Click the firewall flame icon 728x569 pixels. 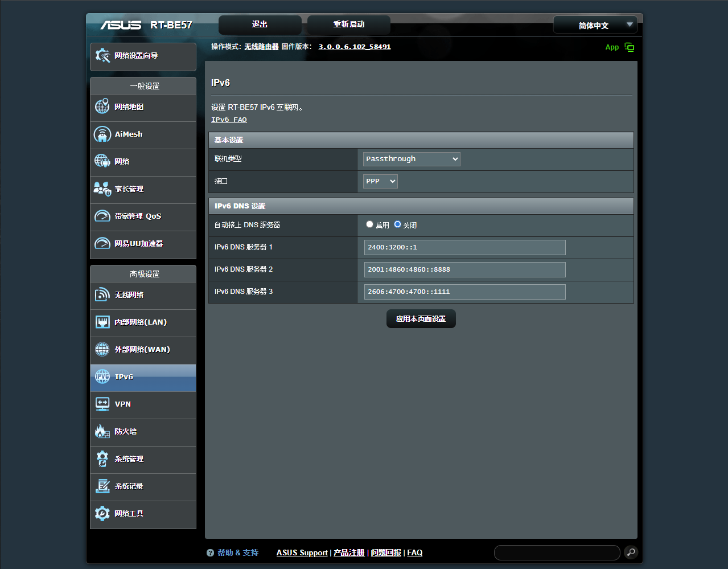(102, 431)
